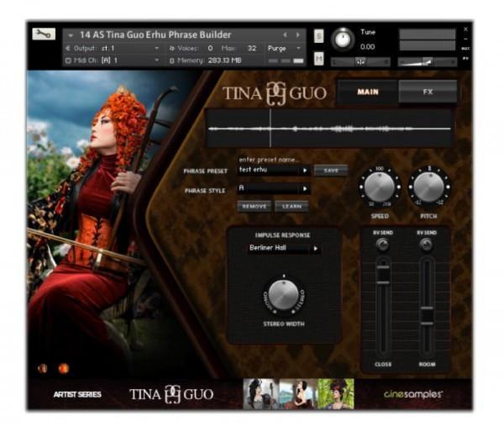504x437 pixels.
Task: Click the waveform playhead marker
Action: click(270, 129)
